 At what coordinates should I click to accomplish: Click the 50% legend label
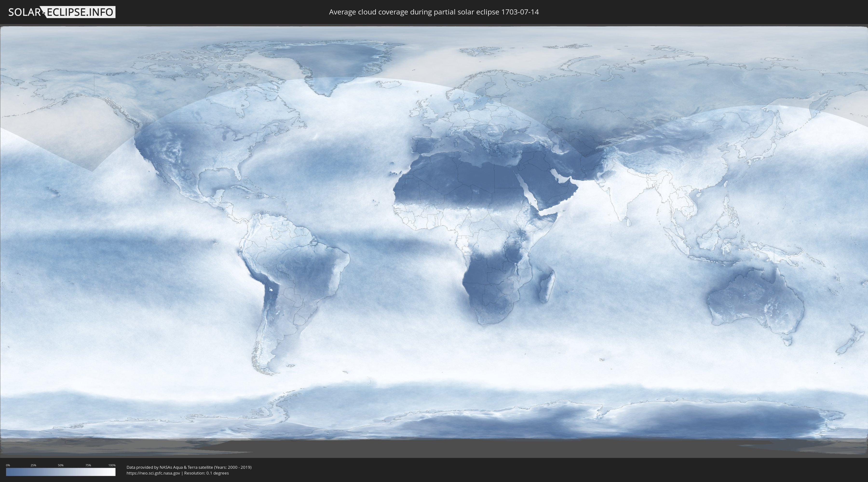point(61,465)
